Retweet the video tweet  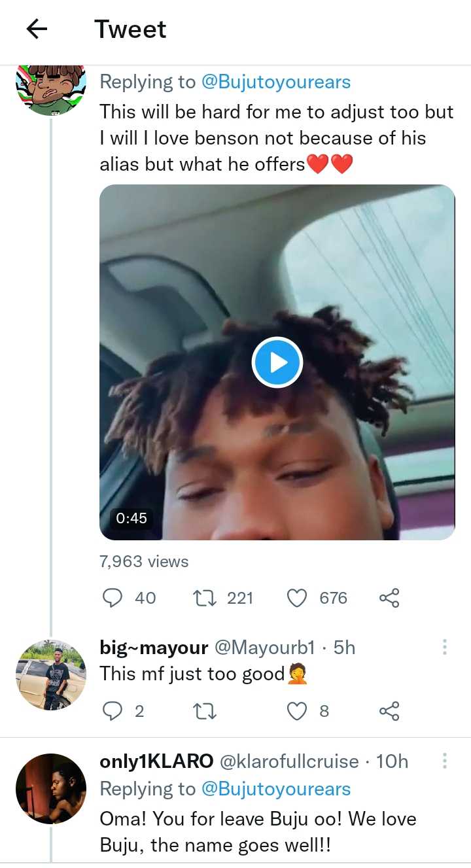pyautogui.click(x=206, y=598)
